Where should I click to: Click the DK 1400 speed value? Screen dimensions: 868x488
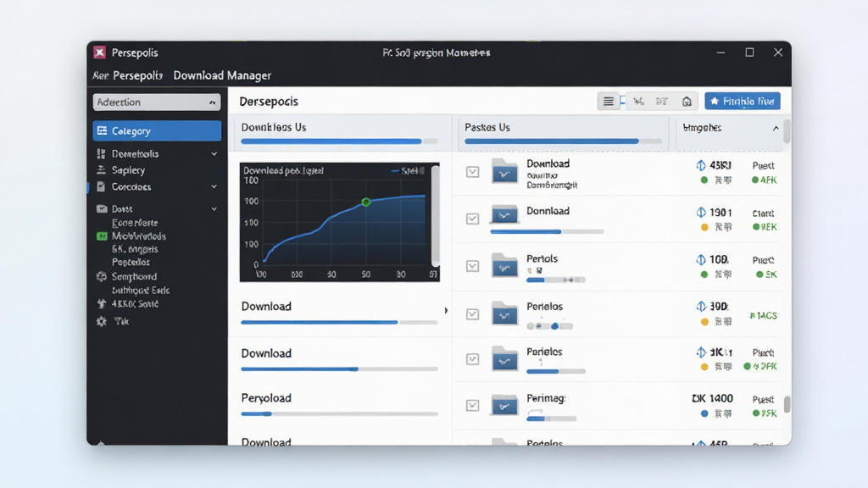coord(712,398)
